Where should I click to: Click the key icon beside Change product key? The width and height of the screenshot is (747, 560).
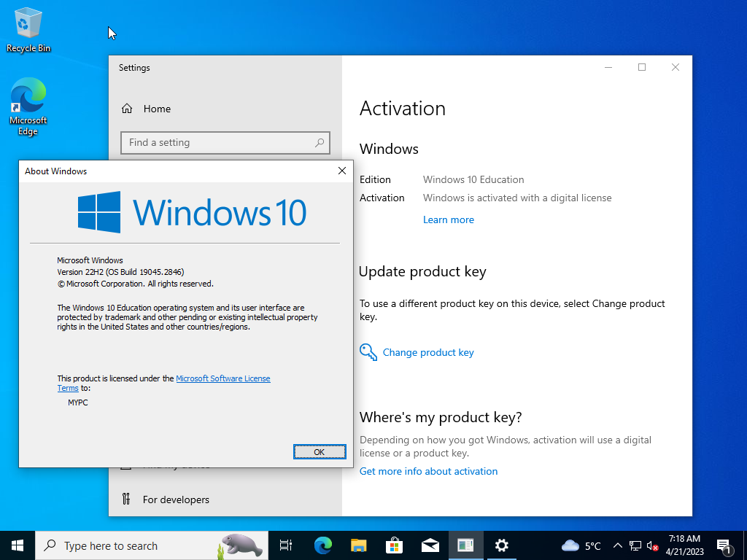click(368, 352)
